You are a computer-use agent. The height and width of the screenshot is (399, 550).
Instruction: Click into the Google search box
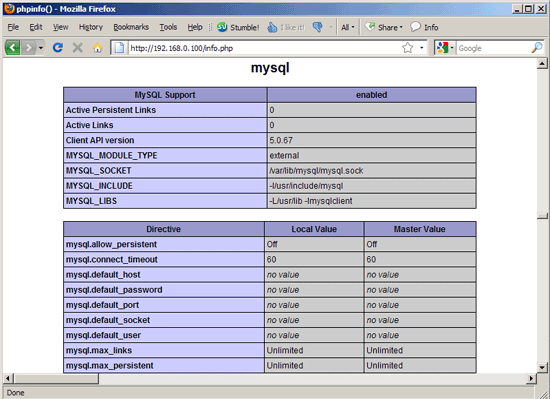click(493, 48)
